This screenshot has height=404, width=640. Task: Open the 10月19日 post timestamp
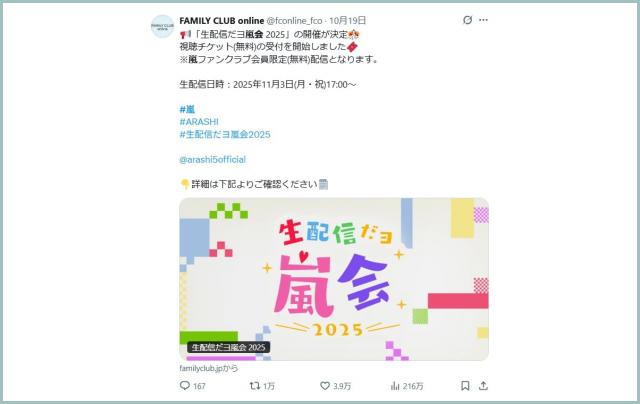tap(347, 20)
